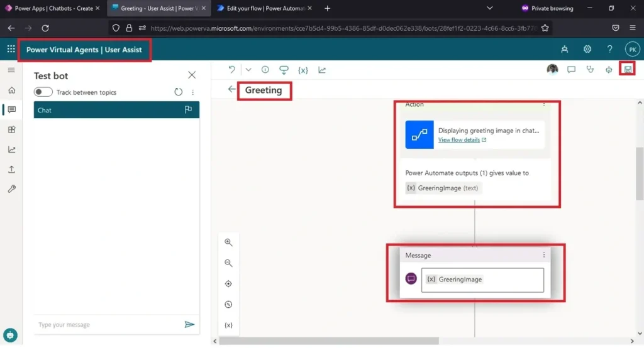Viewport: 644px width, 348px height.
Task: Click Power Virtual Agents | User Assist title
Action: (84, 50)
